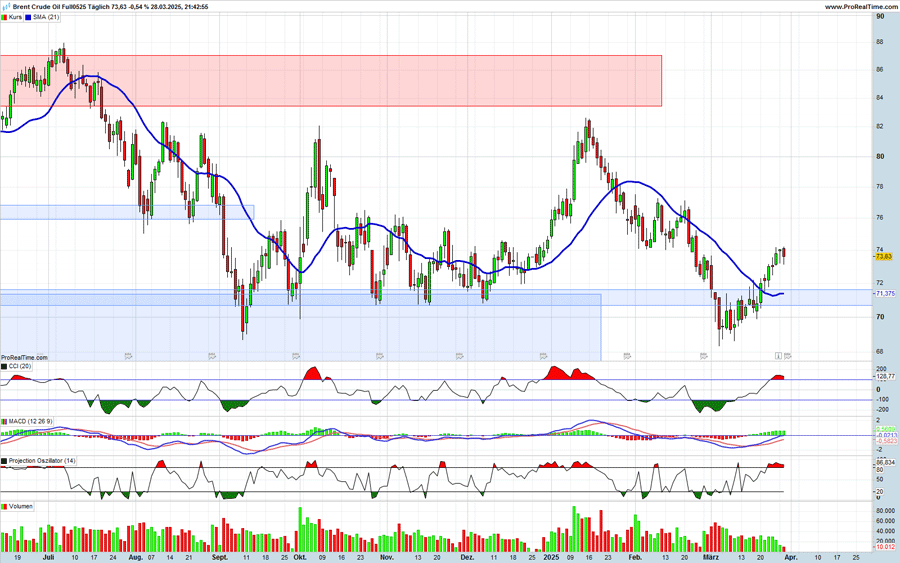Click the 2025 label on the time axis
Image resolution: width=900 pixels, height=563 pixels.
[x=550, y=556]
